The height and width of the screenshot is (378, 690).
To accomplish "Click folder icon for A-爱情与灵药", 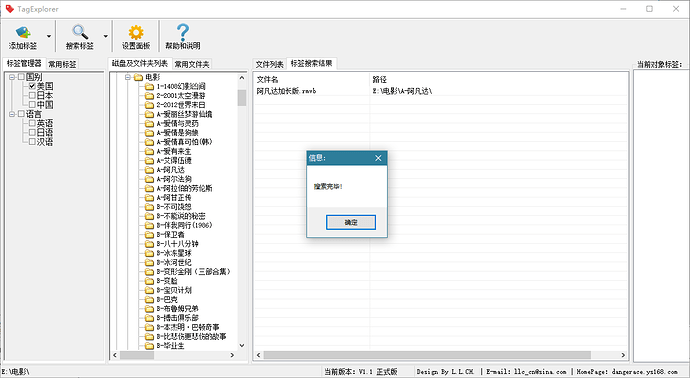I will click(x=150, y=124).
